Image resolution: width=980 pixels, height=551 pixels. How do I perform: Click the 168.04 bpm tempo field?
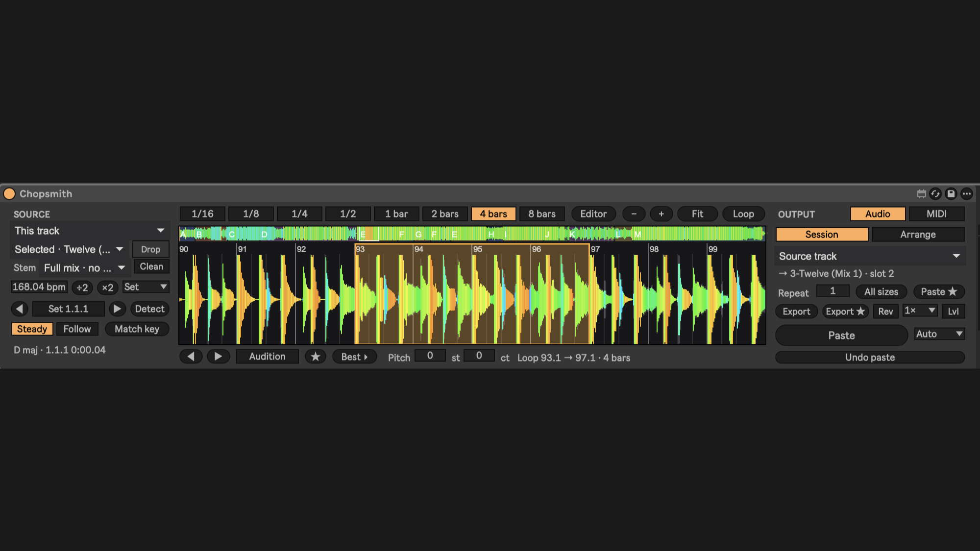[x=39, y=287]
